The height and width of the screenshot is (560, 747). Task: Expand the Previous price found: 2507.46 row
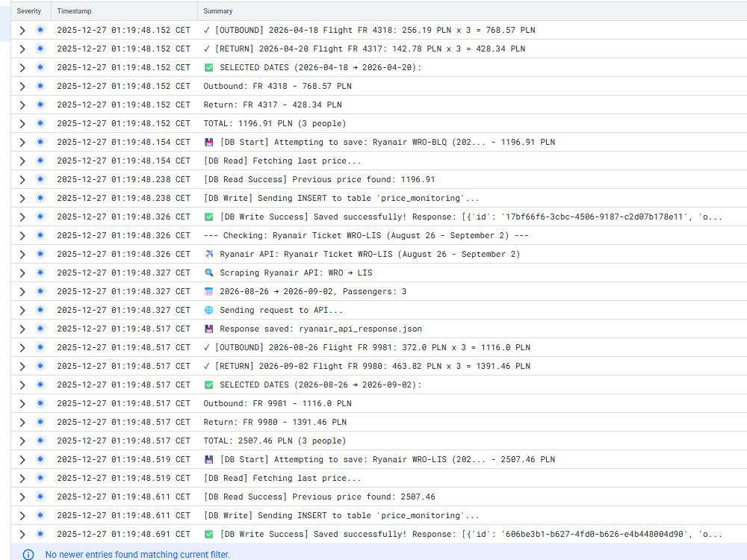coord(22,497)
